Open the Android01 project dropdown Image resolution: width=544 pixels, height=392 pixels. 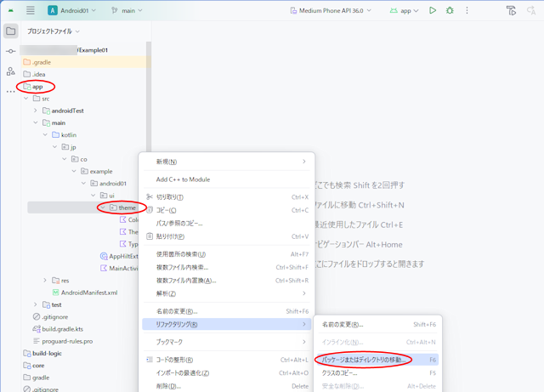[71, 11]
